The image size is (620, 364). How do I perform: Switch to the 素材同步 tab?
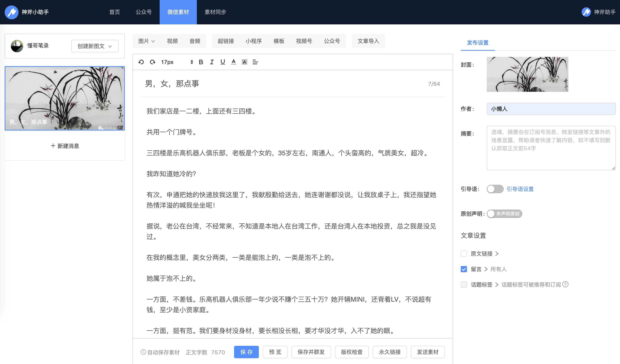(x=215, y=12)
